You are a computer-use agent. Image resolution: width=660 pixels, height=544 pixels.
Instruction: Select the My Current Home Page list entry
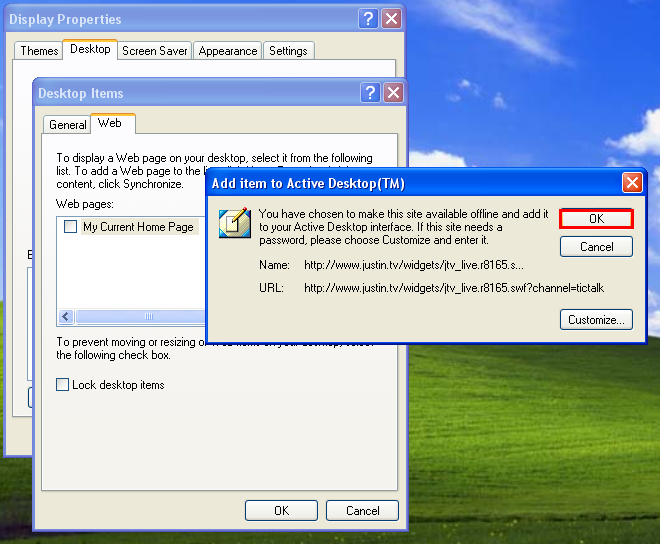138,227
